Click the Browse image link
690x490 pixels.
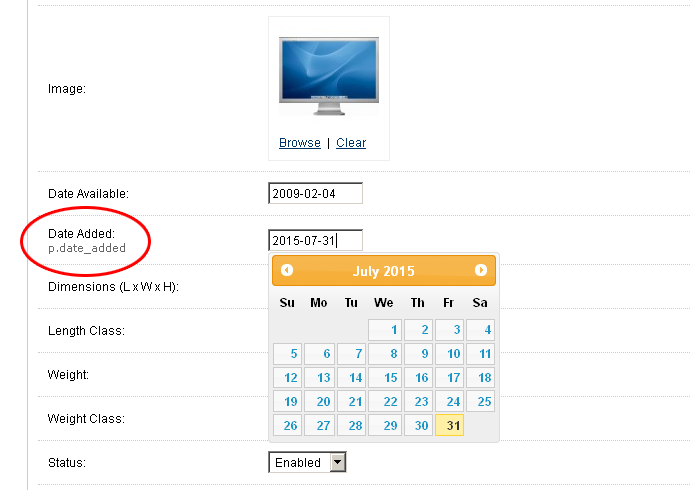pyautogui.click(x=300, y=143)
